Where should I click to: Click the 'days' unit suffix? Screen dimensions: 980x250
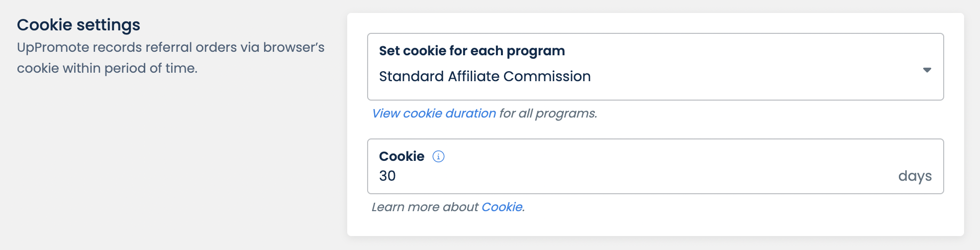[914, 176]
